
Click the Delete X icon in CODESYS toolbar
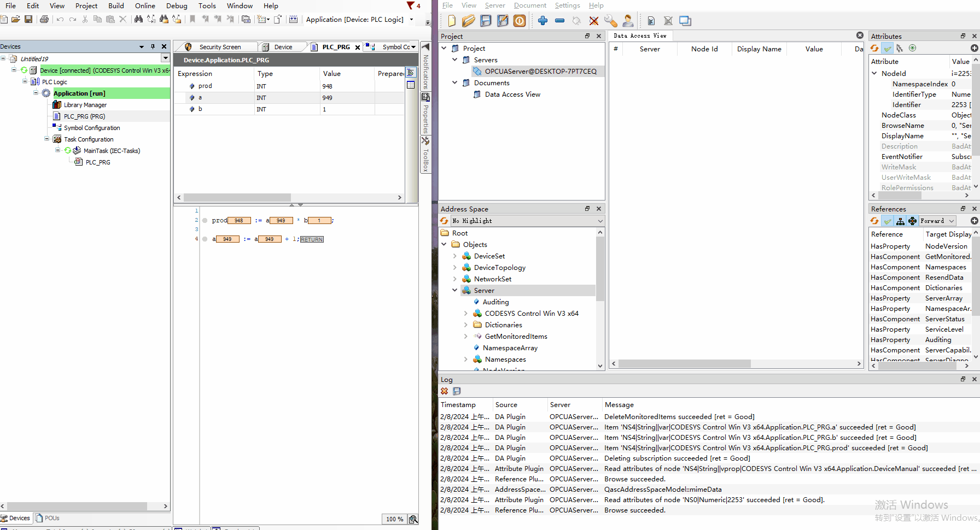pyautogui.click(x=123, y=19)
